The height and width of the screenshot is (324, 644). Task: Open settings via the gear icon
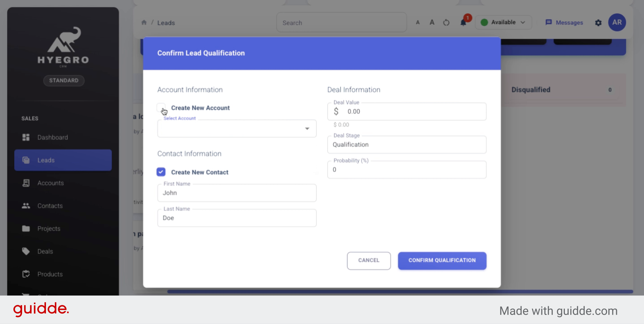[598, 22]
